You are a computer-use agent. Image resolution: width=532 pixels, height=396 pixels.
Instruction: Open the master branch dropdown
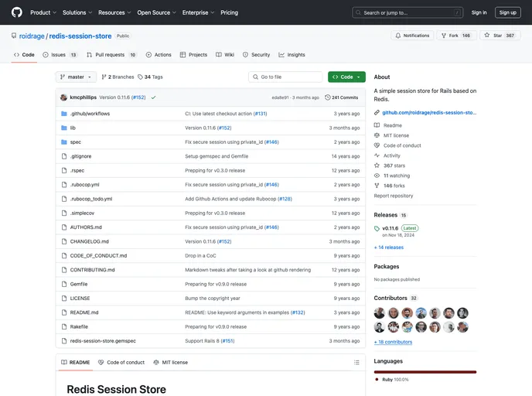[x=76, y=77]
